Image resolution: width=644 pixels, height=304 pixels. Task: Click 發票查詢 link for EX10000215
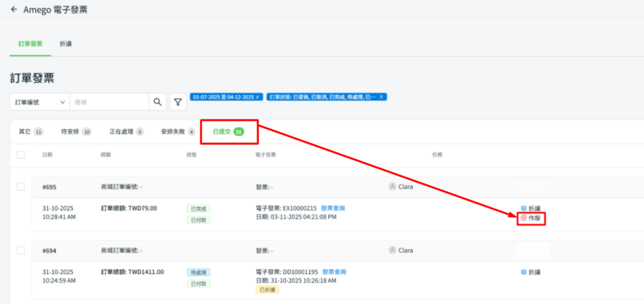click(333, 208)
